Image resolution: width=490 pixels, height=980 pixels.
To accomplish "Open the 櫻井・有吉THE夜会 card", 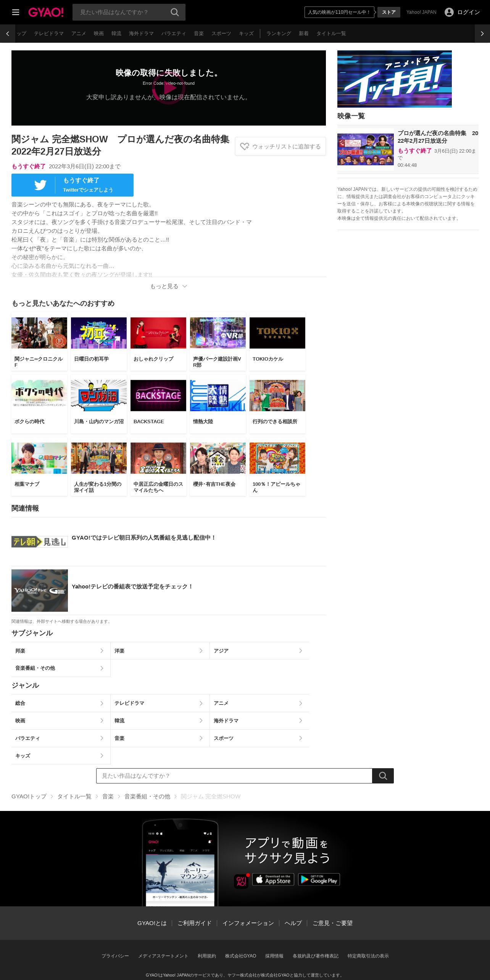I will click(x=218, y=467).
